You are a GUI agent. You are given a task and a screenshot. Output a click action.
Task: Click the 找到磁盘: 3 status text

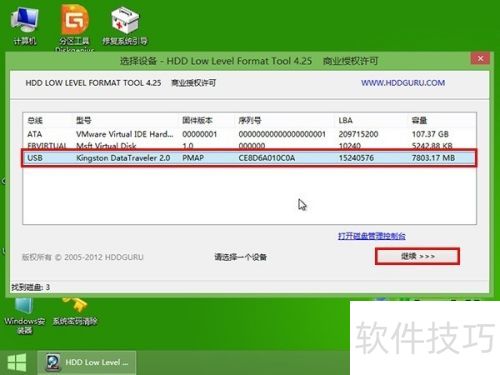(31, 287)
